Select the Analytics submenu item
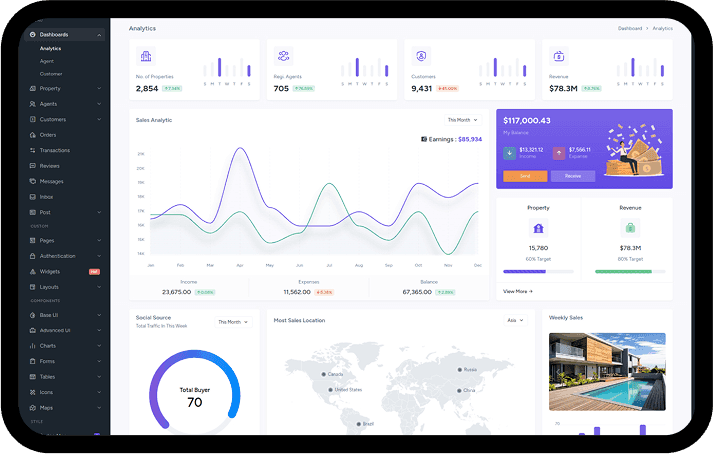Image resolution: width=713 pixels, height=454 pixels. coord(50,48)
